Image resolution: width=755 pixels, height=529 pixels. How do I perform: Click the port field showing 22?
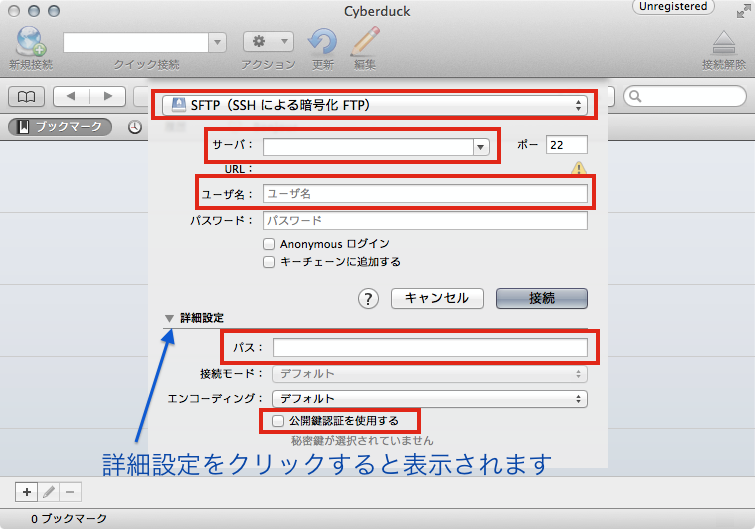coord(566,145)
